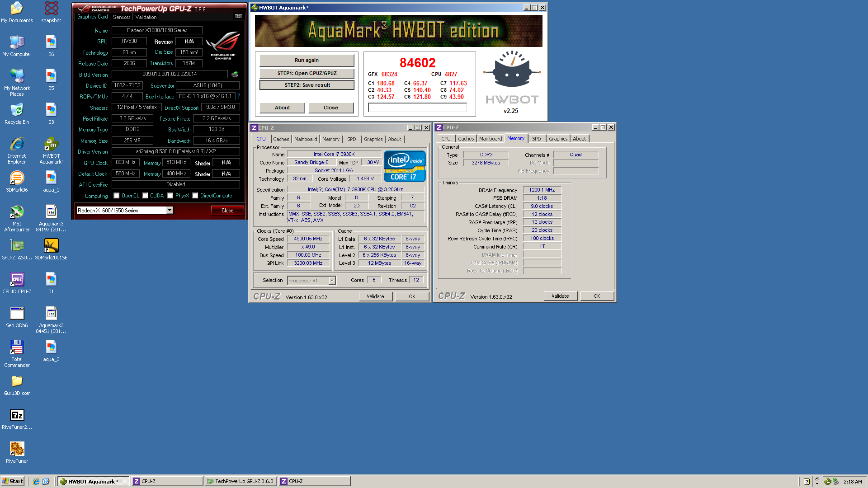Expand Processor #1 selection dropdown
This screenshot has height=488, width=868.
[332, 281]
